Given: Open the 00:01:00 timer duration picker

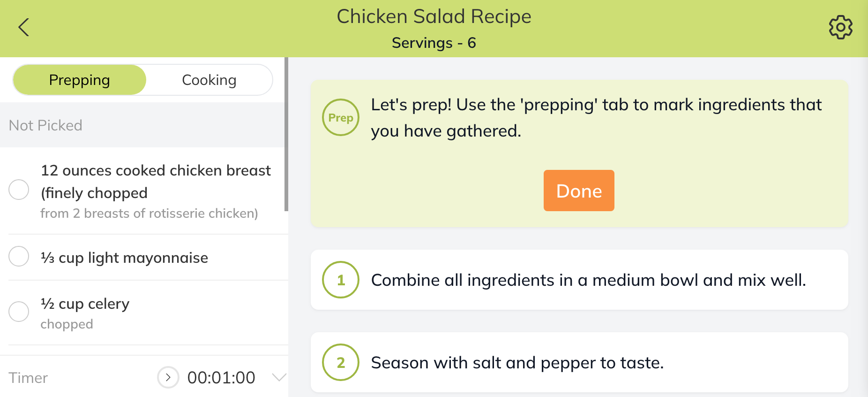Looking at the screenshot, I should [x=221, y=377].
